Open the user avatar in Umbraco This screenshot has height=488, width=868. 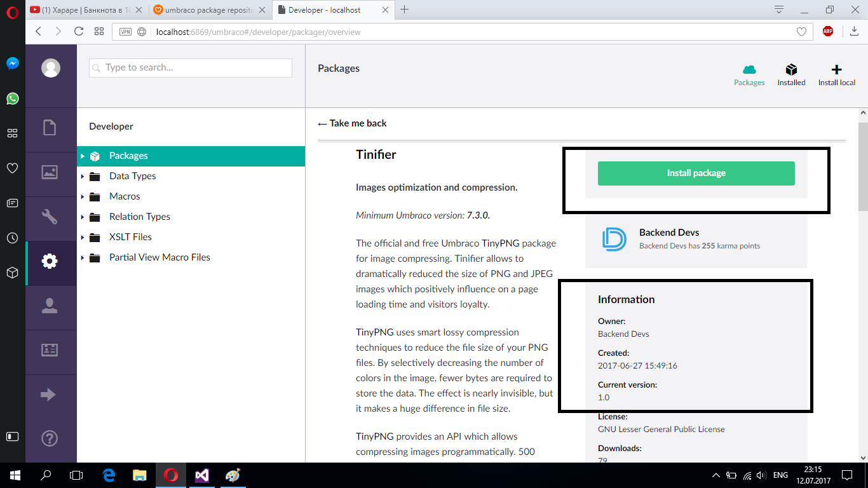pos(51,68)
